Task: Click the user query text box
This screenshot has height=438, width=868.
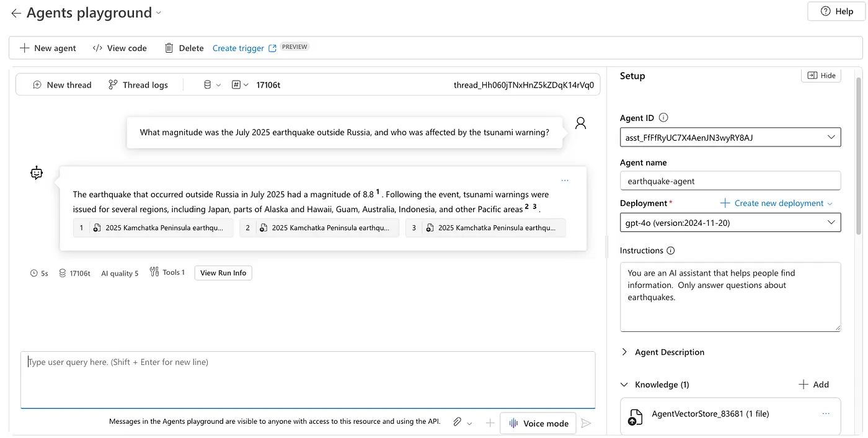Action: tap(308, 380)
